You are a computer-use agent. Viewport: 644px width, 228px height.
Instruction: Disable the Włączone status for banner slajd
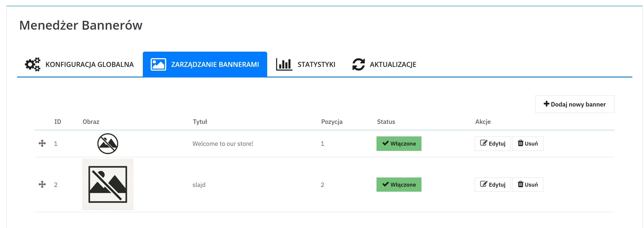click(x=399, y=185)
